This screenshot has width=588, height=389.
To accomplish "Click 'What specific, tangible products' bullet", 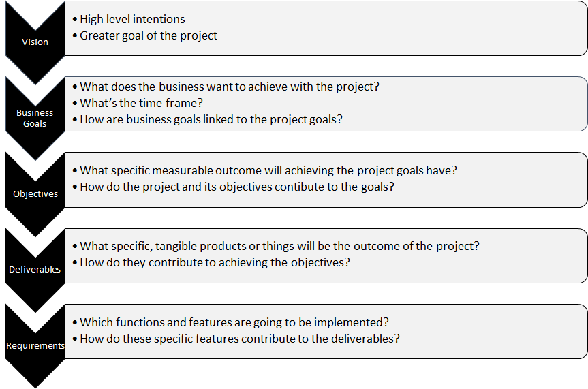I will 276,246.
